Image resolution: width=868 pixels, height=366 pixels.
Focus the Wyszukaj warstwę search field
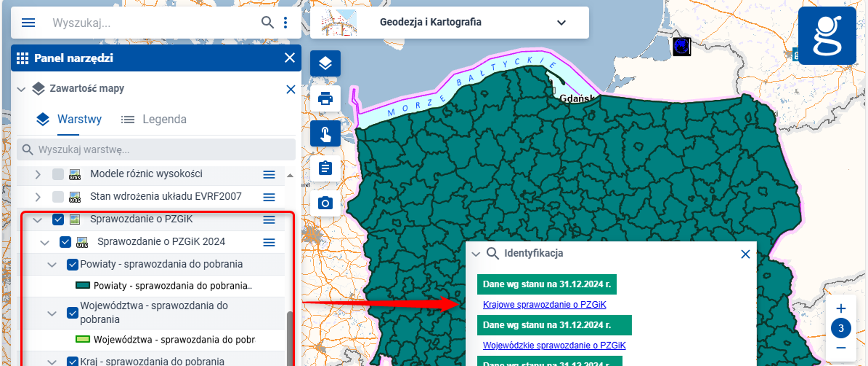[x=156, y=150]
